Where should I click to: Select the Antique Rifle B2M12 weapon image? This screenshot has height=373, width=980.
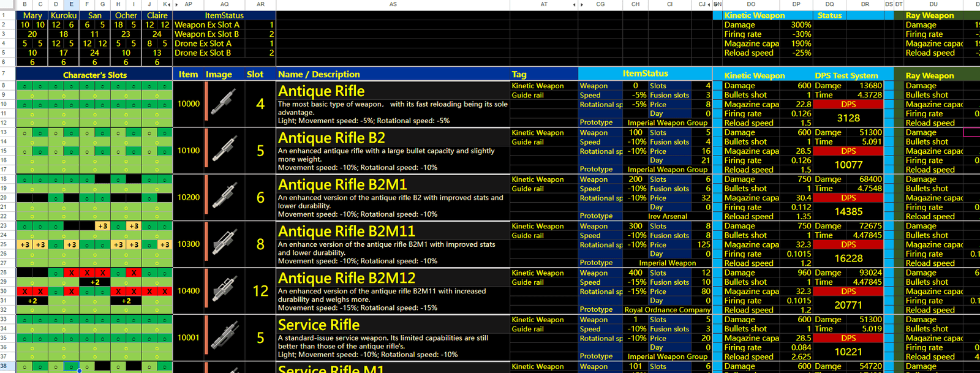click(224, 290)
